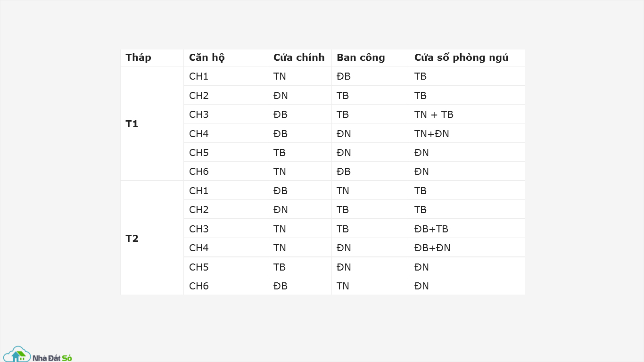
Task: Click the Nhà Đất Số logo text
Action: click(x=52, y=358)
